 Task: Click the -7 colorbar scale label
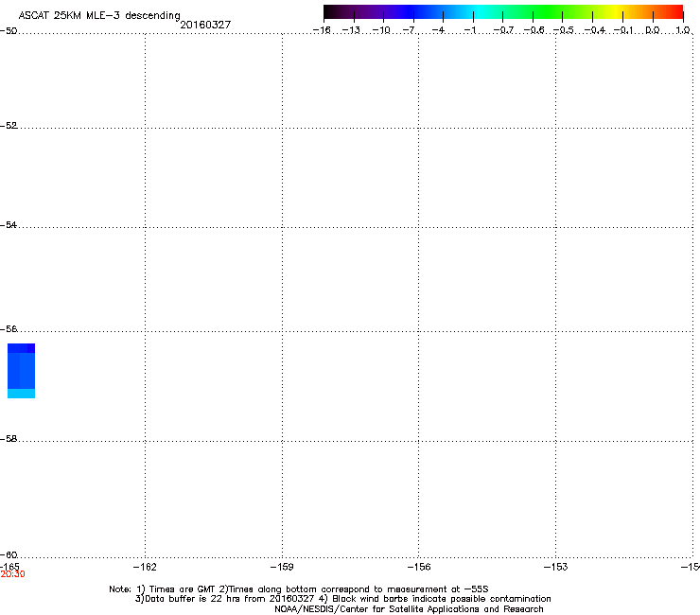pos(410,30)
